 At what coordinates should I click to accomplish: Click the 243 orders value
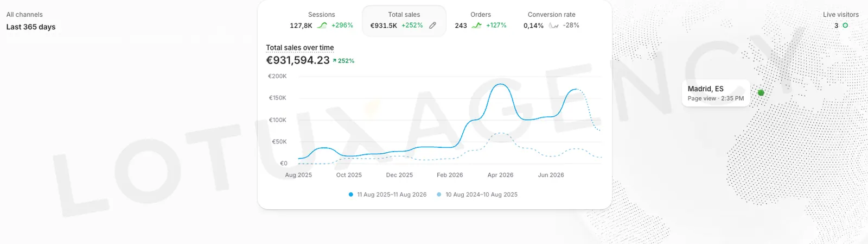coord(461,26)
